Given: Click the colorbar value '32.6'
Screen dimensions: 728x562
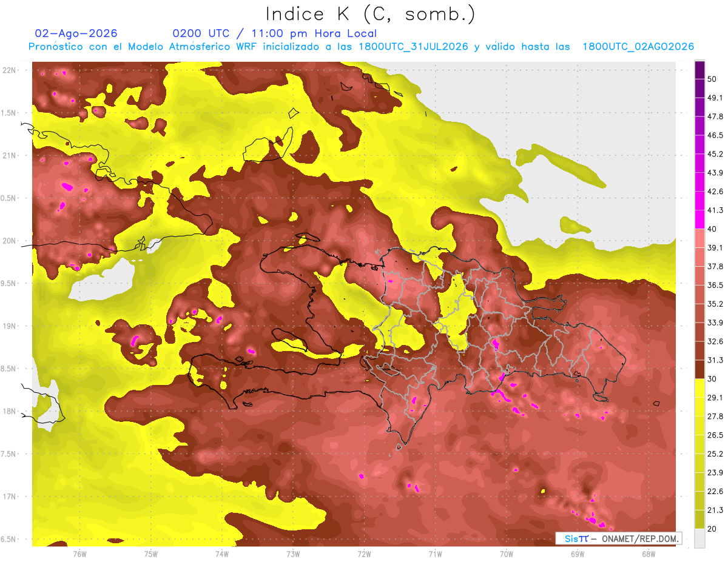Looking at the screenshot, I should coord(716,341).
